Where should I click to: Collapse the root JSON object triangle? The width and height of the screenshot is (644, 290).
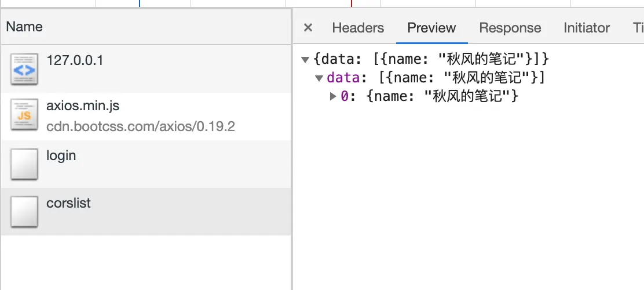[305, 60]
